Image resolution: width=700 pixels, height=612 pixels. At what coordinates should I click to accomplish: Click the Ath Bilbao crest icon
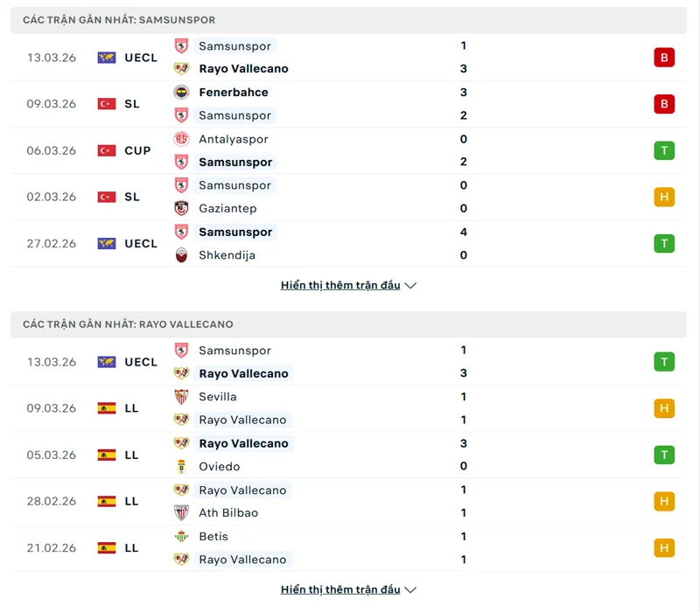click(x=181, y=513)
